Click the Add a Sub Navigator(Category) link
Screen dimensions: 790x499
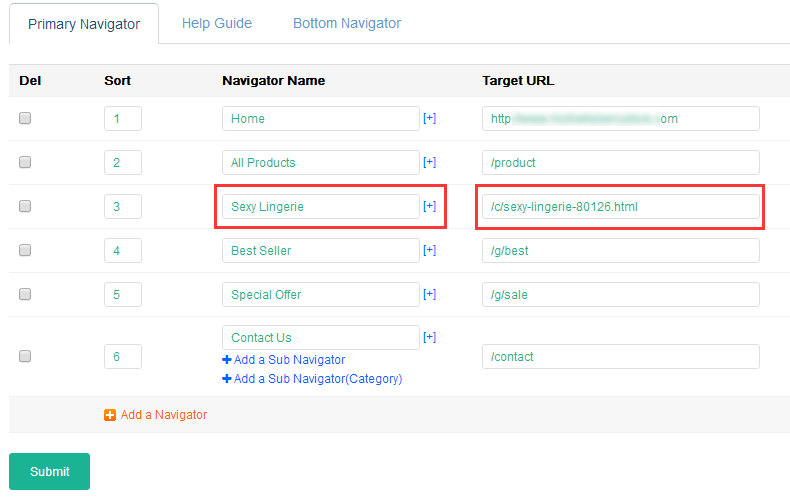[318, 379]
